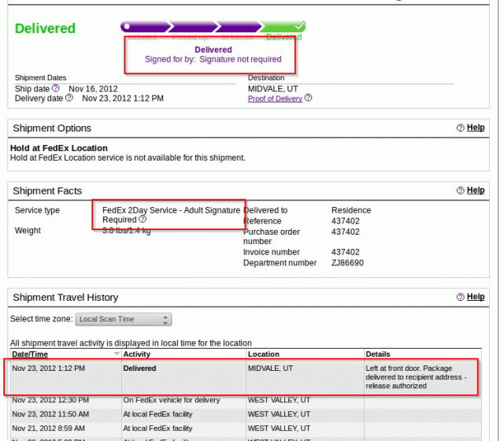504x441 pixels.
Task: Click 'Signed for by: Signature not required' text
Action: click(213, 59)
